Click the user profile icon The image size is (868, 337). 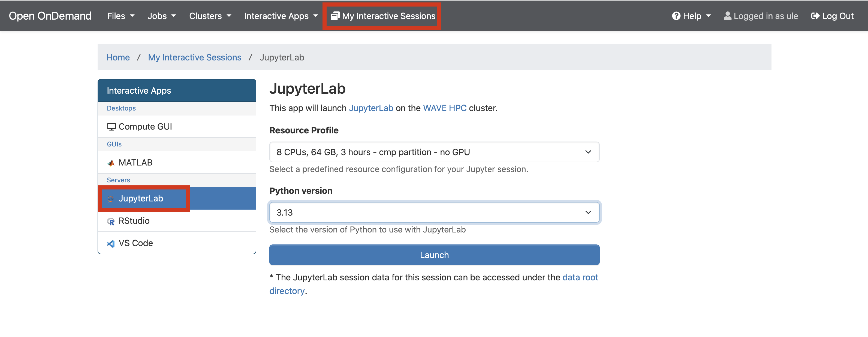728,16
